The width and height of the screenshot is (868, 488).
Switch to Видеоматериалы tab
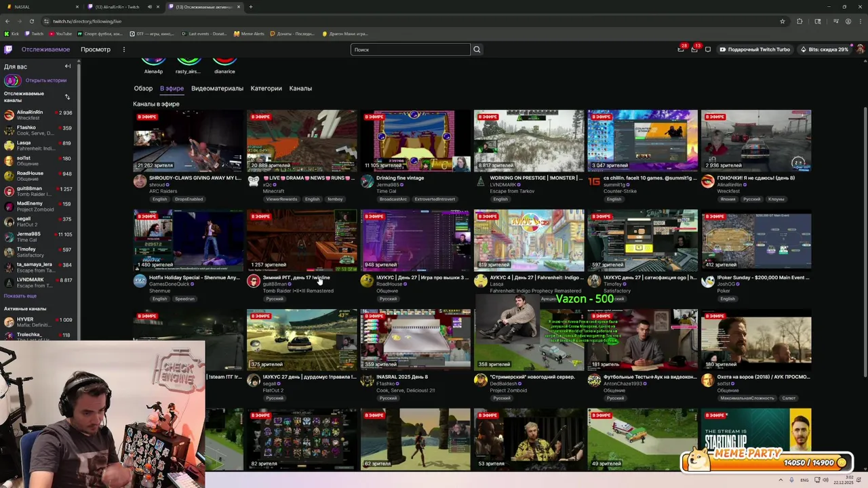point(217,88)
